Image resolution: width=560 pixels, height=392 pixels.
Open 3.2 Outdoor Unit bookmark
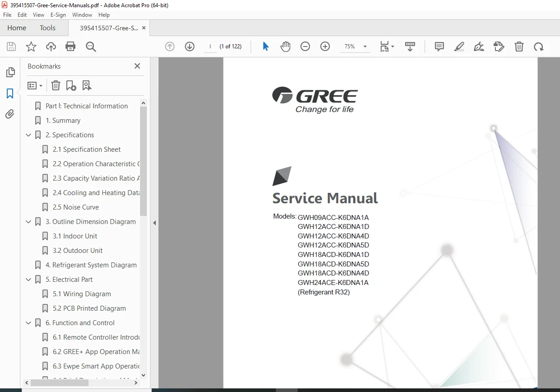point(78,251)
